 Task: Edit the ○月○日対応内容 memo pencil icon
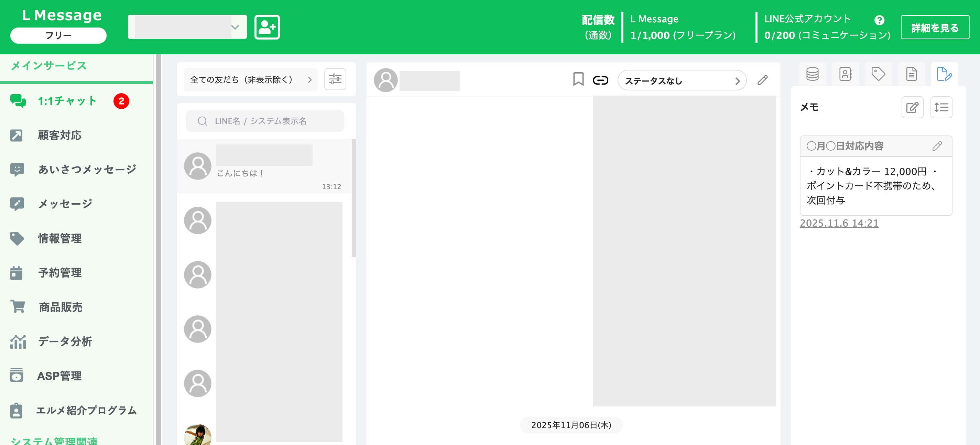937,146
